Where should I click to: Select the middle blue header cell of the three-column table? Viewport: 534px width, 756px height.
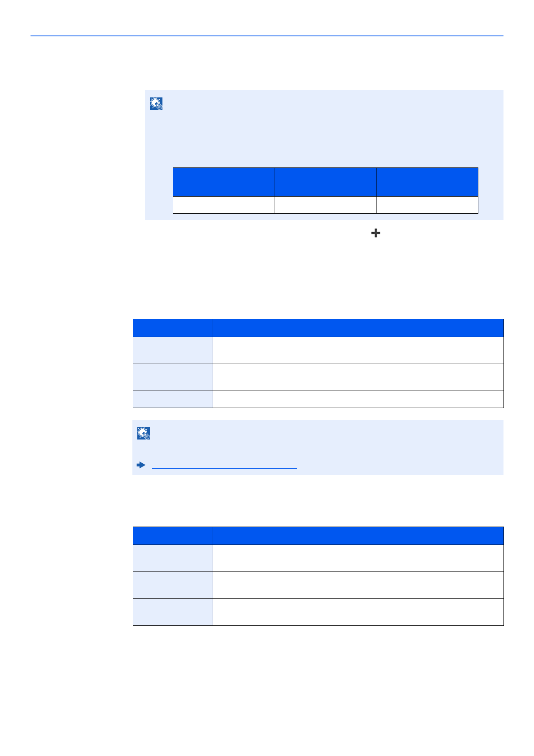pyautogui.click(x=326, y=182)
